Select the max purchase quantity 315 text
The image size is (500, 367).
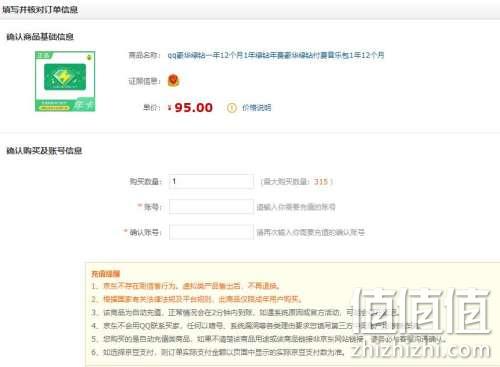(x=321, y=182)
